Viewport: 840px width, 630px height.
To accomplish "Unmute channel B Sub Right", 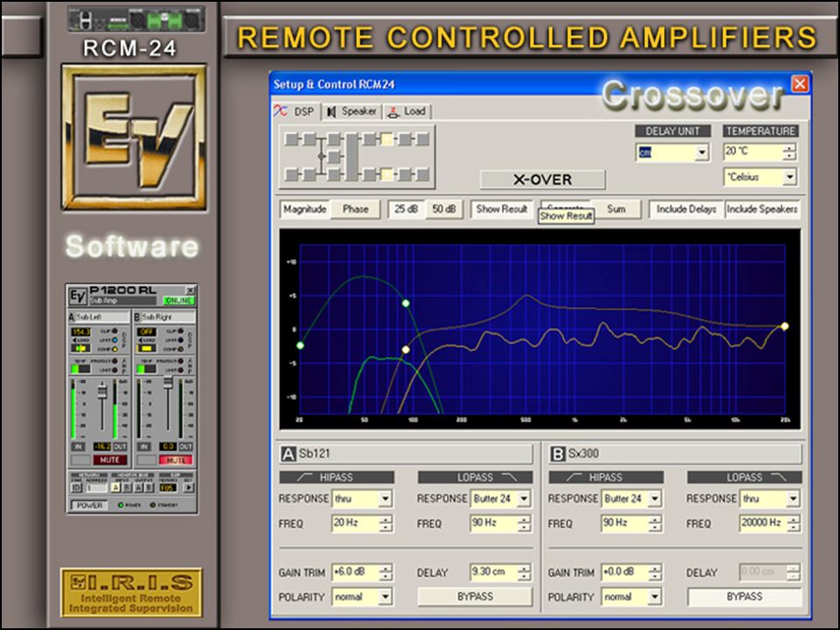I will pyautogui.click(x=176, y=460).
